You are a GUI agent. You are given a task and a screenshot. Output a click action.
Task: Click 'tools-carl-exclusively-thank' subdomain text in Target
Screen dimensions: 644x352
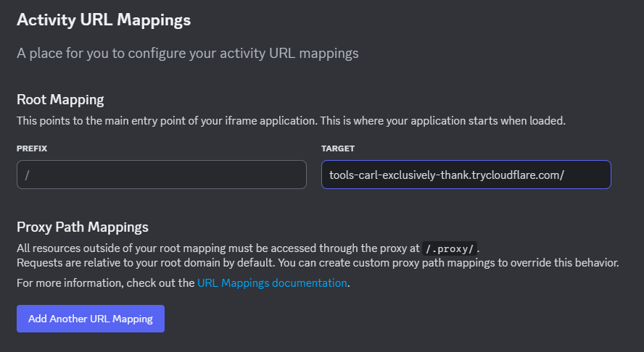click(x=399, y=175)
